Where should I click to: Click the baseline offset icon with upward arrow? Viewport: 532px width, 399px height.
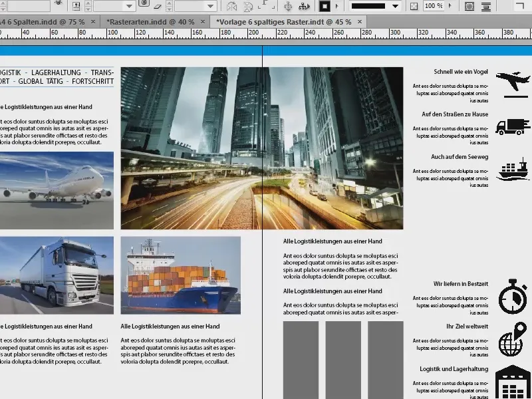[76, 6]
